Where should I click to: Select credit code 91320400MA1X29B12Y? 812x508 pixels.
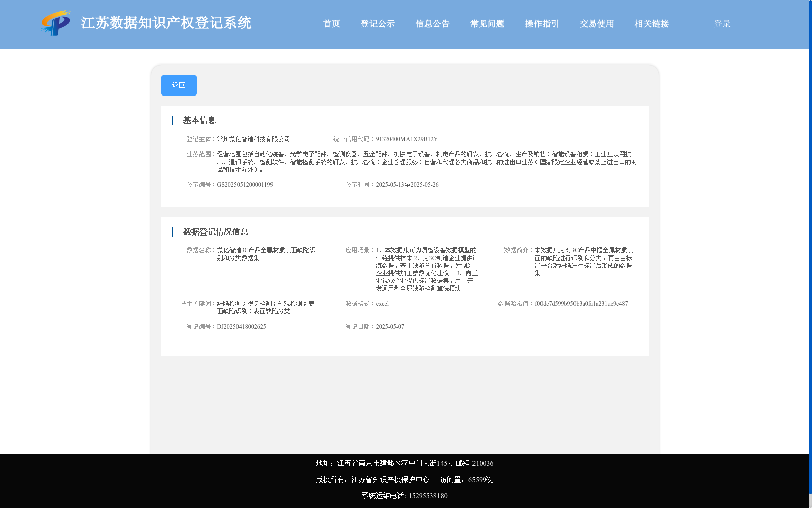click(407, 139)
